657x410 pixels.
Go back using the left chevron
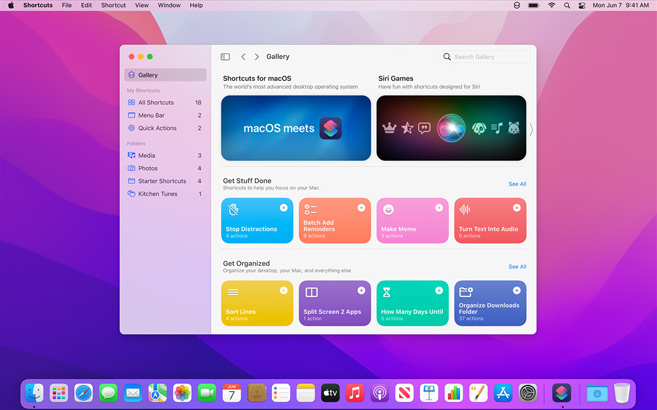243,57
